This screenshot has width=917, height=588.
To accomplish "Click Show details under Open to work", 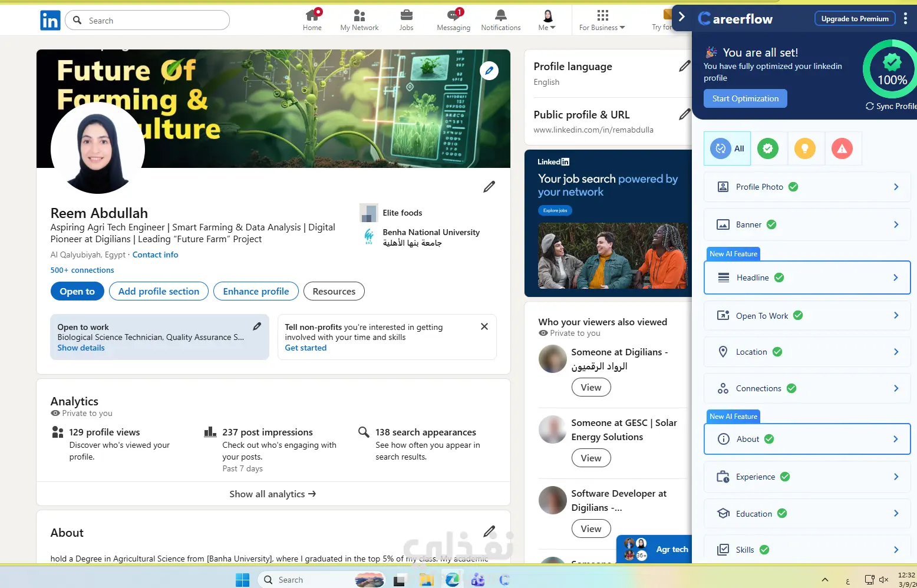I will coord(81,348).
